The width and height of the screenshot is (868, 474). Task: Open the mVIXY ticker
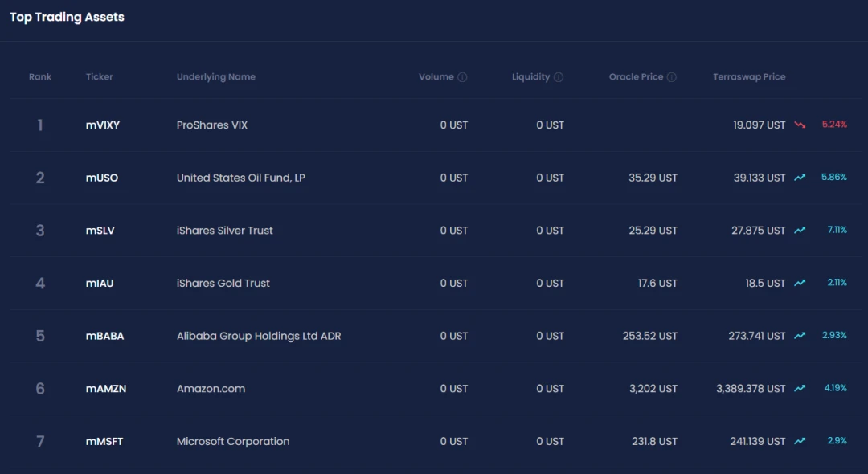103,125
